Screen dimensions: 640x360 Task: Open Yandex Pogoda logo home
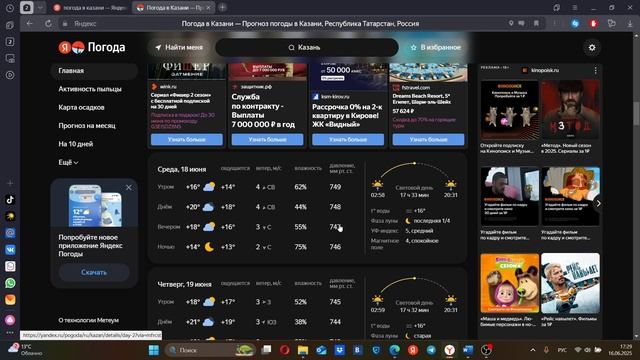point(92,47)
